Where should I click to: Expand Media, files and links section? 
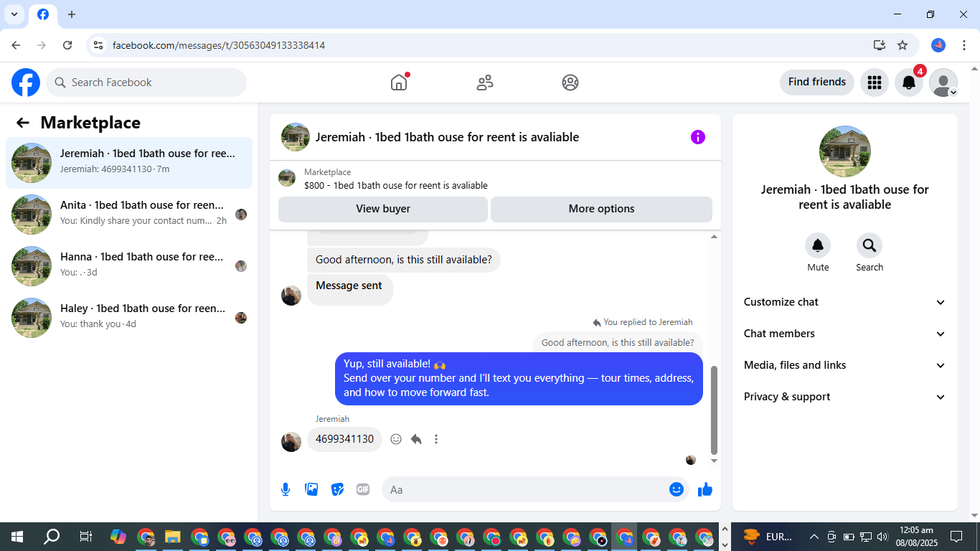tap(845, 365)
